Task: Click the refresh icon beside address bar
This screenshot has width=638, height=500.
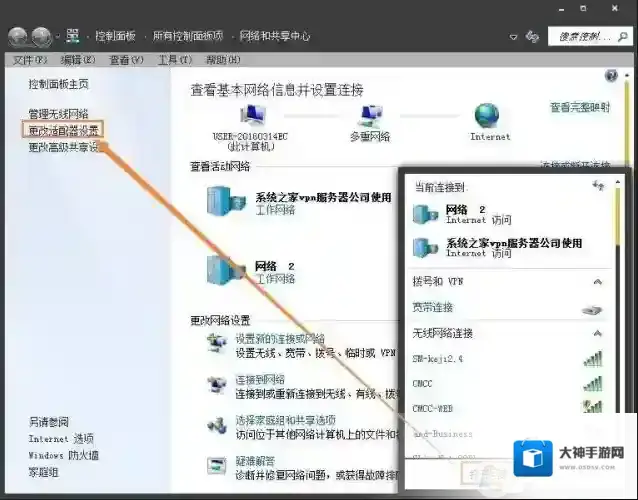Action: click(532, 37)
